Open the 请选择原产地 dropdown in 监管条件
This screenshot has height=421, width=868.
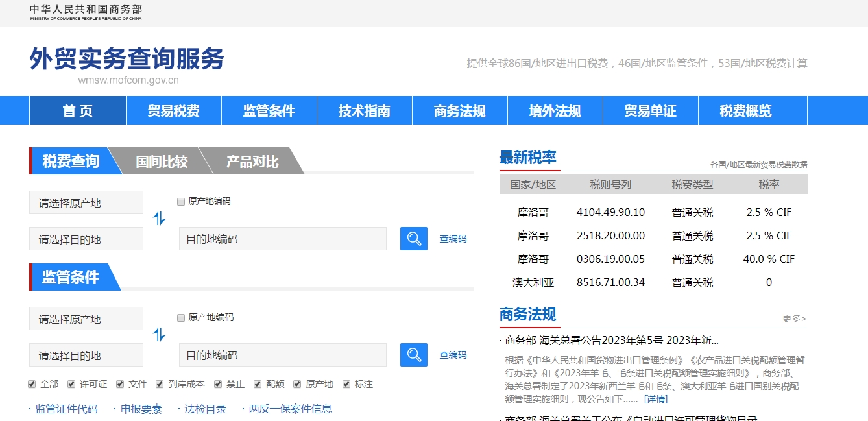[86, 319]
